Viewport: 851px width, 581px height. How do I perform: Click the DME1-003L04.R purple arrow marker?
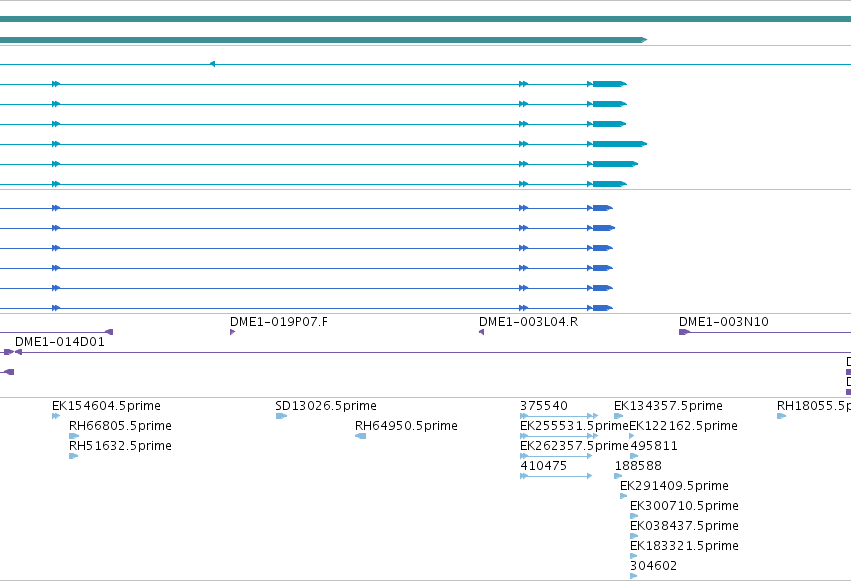pos(481,332)
